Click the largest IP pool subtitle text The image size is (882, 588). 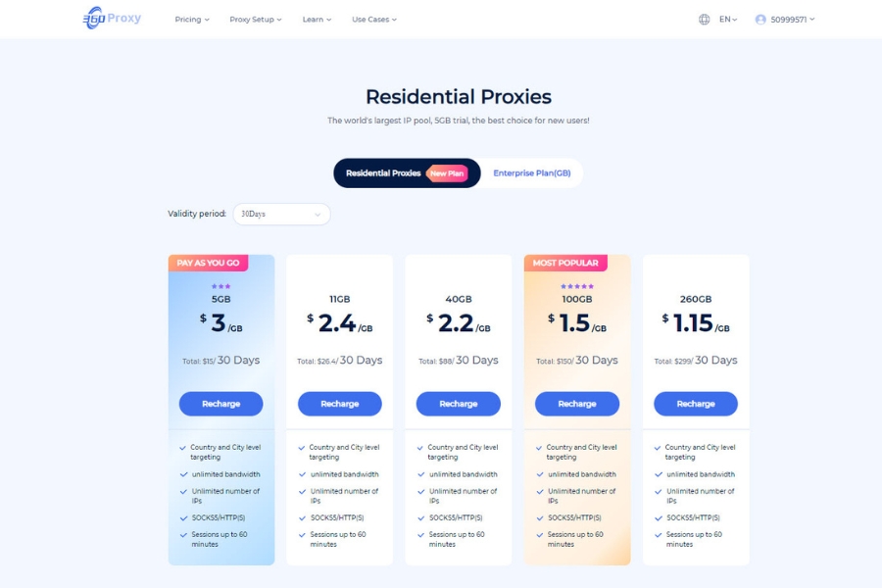coord(459,121)
